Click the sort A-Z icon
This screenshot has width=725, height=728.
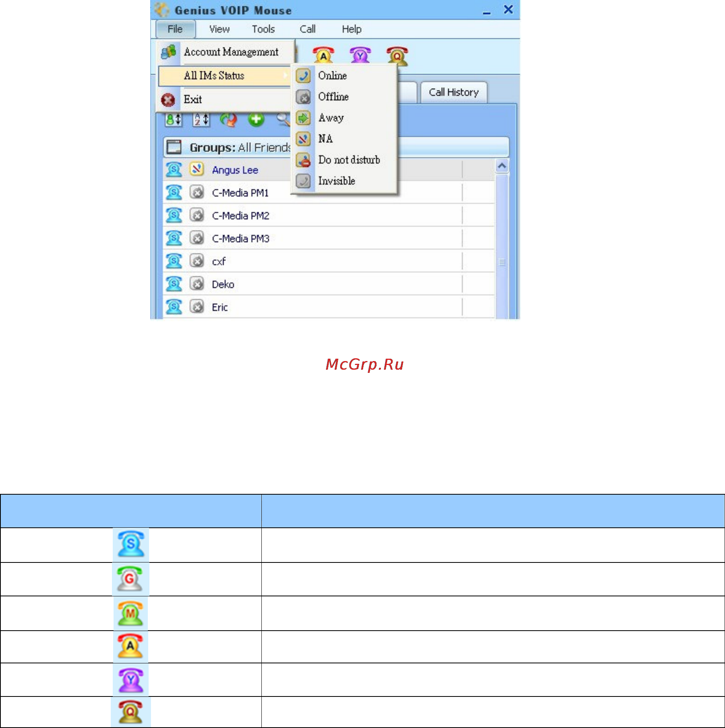pyautogui.click(x=201, y=119)
